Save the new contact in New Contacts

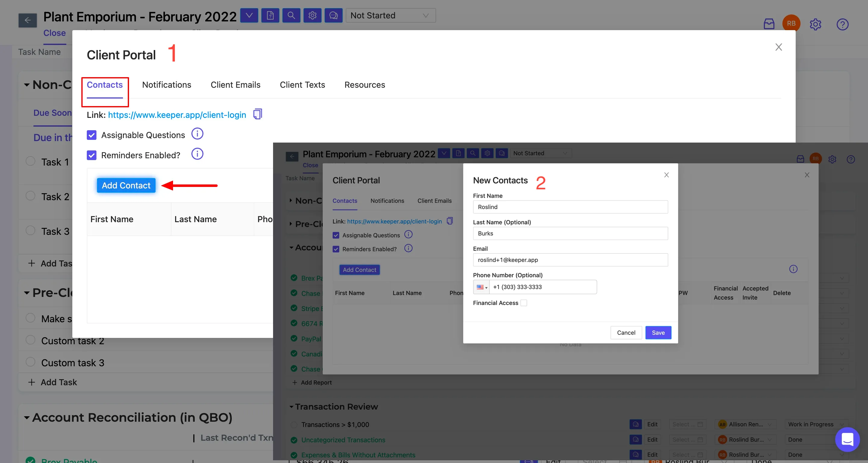click(658, 332)
